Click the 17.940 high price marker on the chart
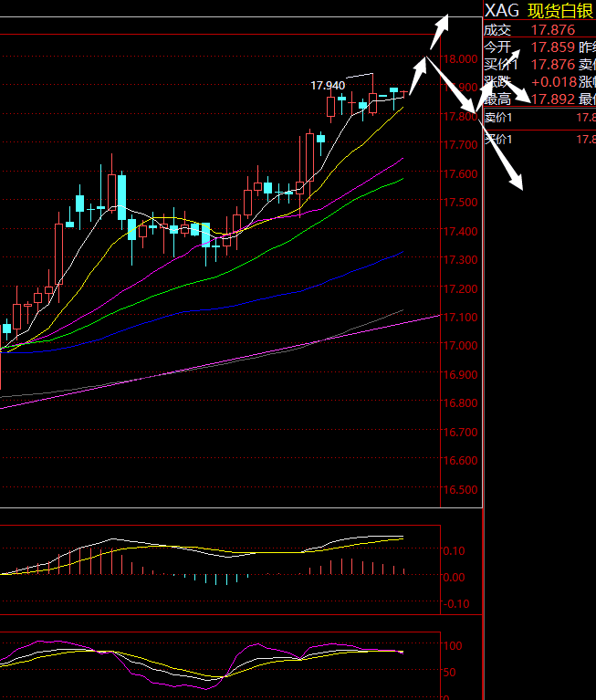Viewport: 596px width, 700px height. (328, 85)
